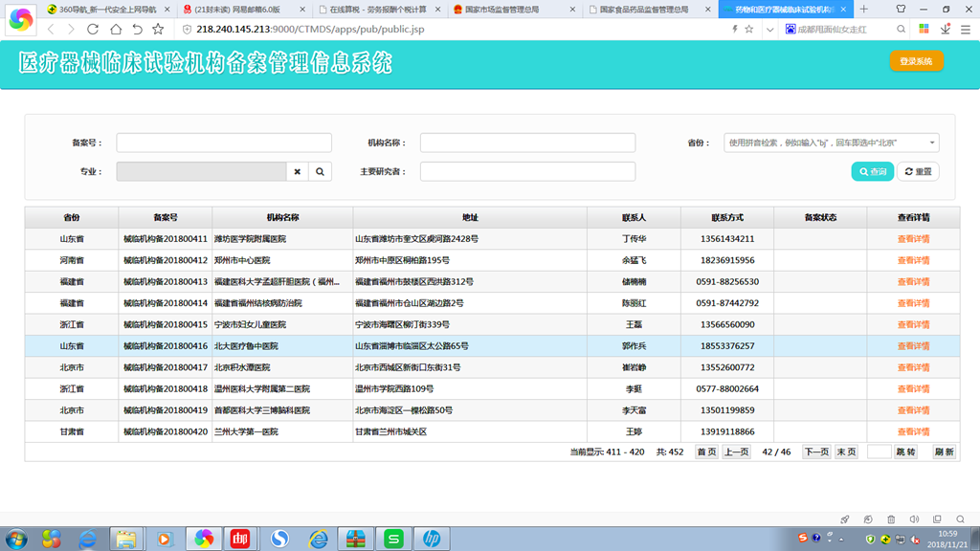Screen dimensions: 980x551
Task: Open the browser apps grid icon
Action: coord(924,30)
